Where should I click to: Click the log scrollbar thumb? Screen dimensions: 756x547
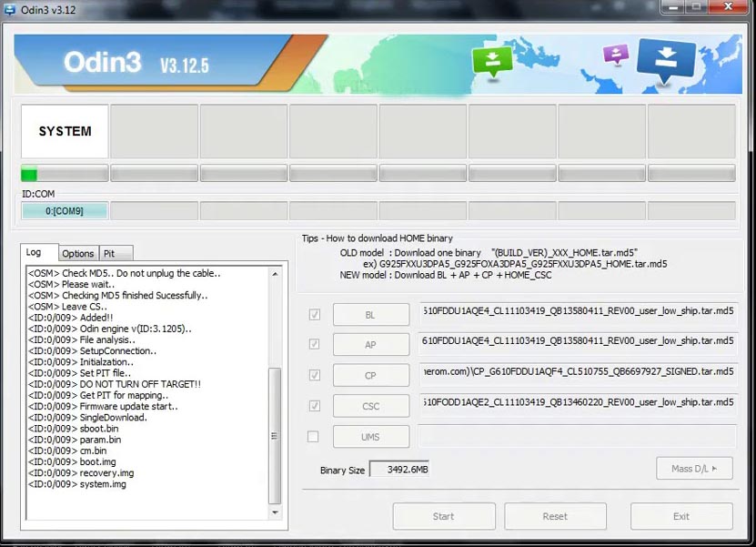pyautogui.click(x=275, y=436)
